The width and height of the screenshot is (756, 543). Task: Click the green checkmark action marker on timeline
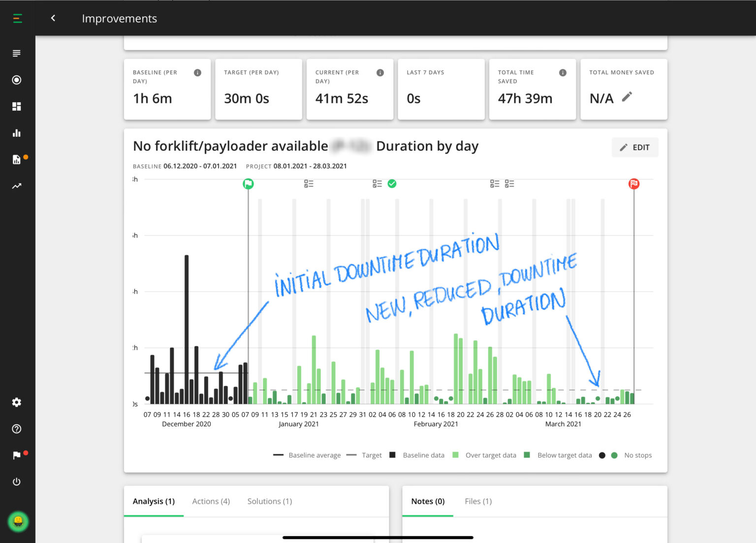pyautogui.click(x=392, y=183)
